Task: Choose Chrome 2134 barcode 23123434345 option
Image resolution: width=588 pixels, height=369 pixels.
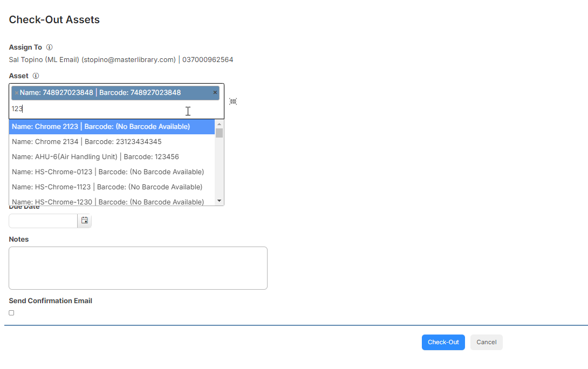Action: (x=112, y=142)
